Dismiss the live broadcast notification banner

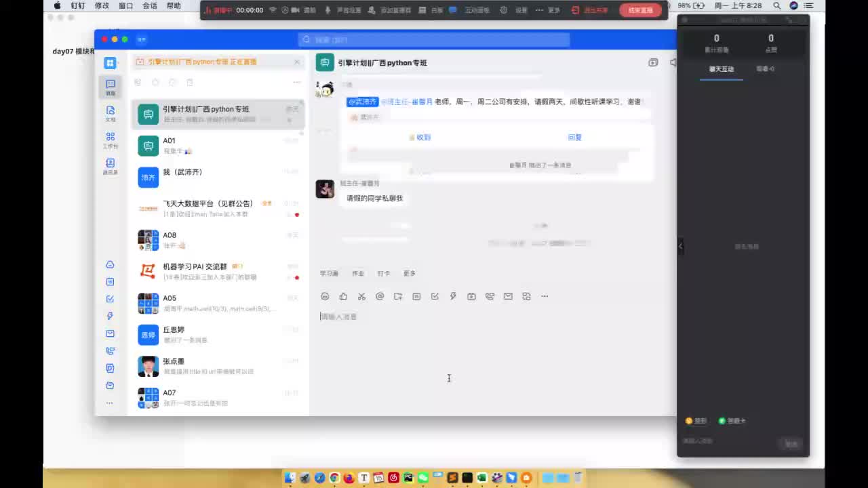pyautogui.click(x=296, y=62)
